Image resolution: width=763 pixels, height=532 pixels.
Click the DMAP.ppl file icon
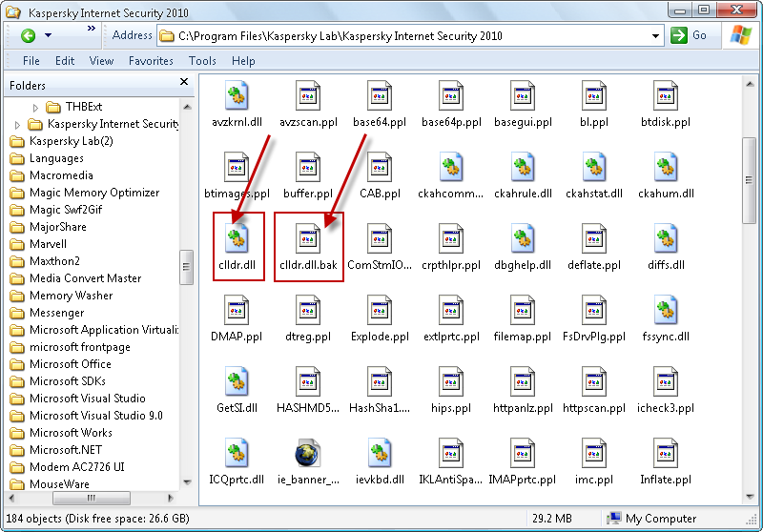tap(237, 310)
